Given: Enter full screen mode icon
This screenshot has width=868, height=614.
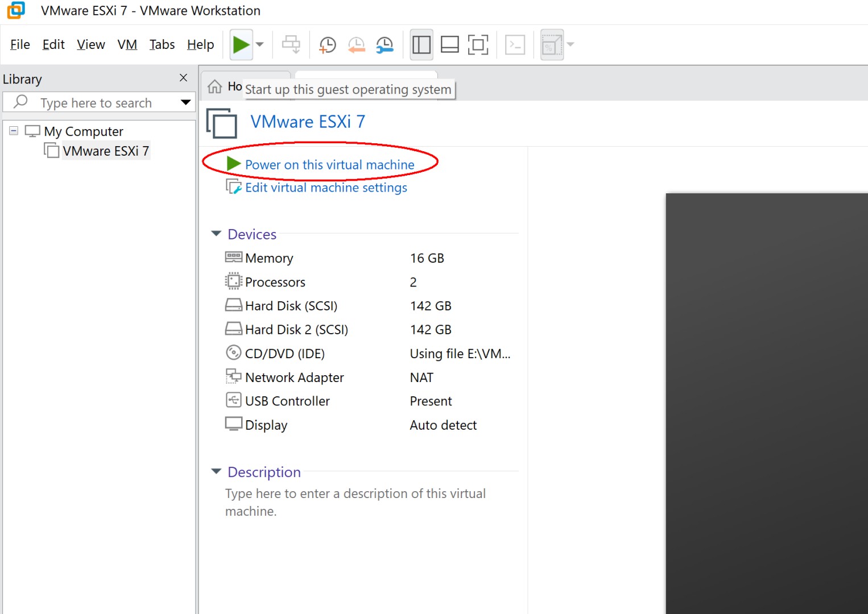Looking at the screenshot, I should click(x=478, y=44).
